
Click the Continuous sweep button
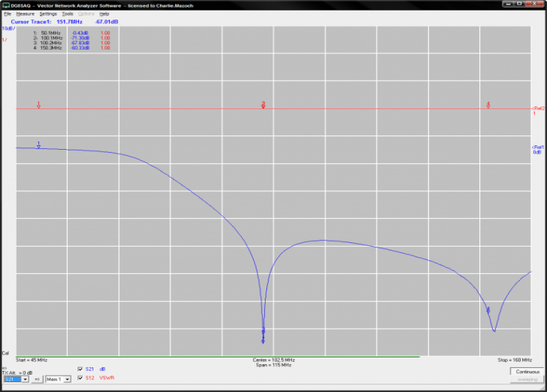coord(526,372)
